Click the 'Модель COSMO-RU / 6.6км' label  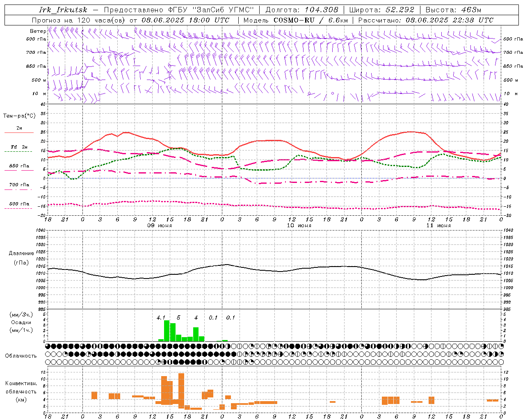click(x=296, y=20)
